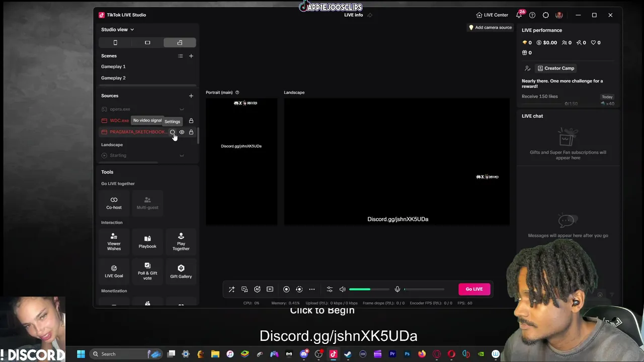Adjust the green speaker volume slider
The width and height of the screenshot is (644, 362).
[369, 289]
